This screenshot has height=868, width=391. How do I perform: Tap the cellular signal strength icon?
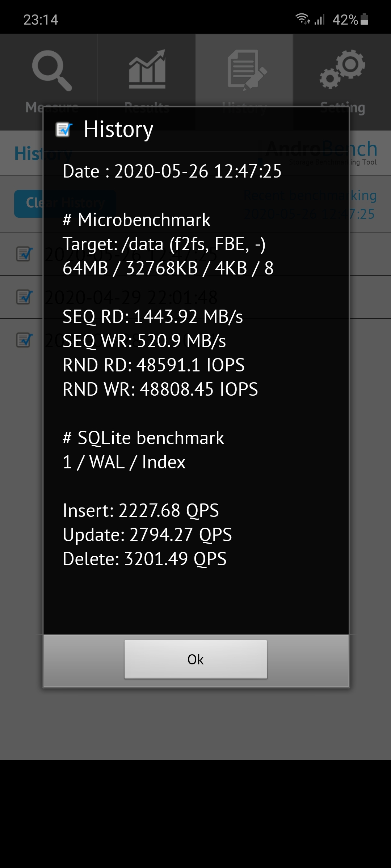[x=319, y=20]
